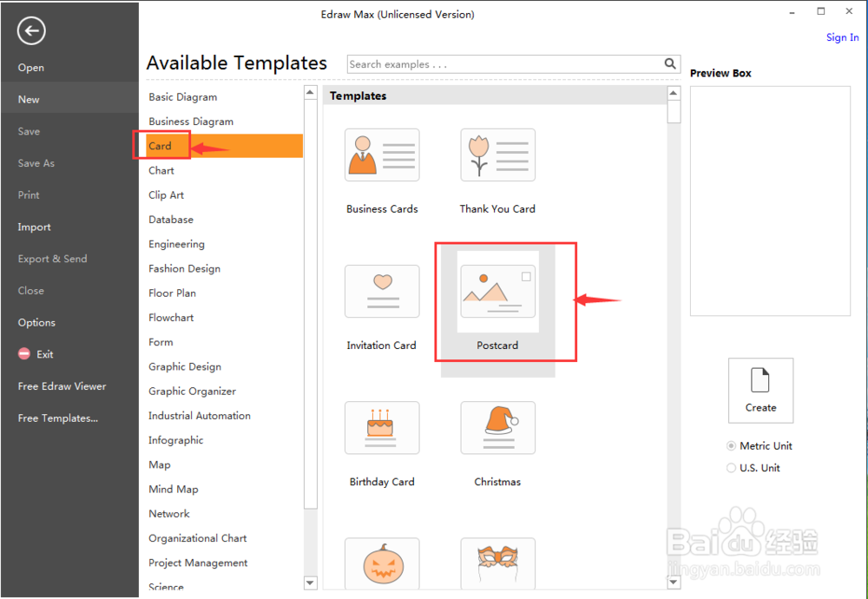
Task: Click the templates scrollbar thumb
Action: pyautogui.click(x=674, y=112)
